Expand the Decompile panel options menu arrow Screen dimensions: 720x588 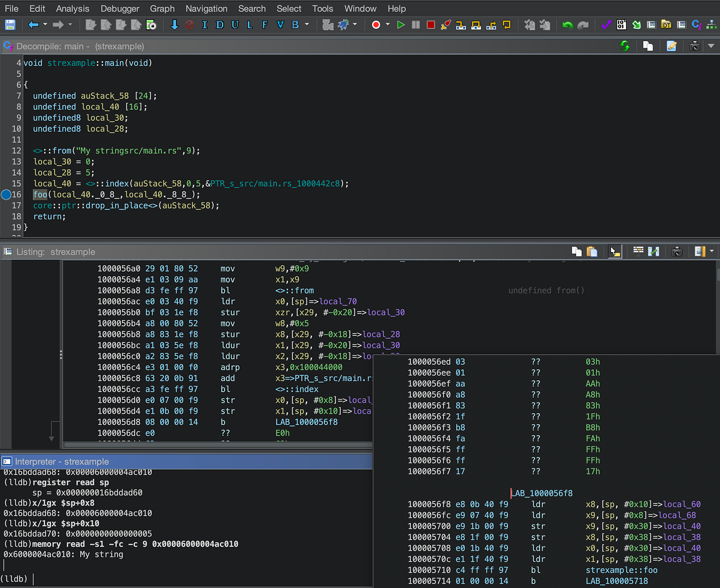(711, 46)
